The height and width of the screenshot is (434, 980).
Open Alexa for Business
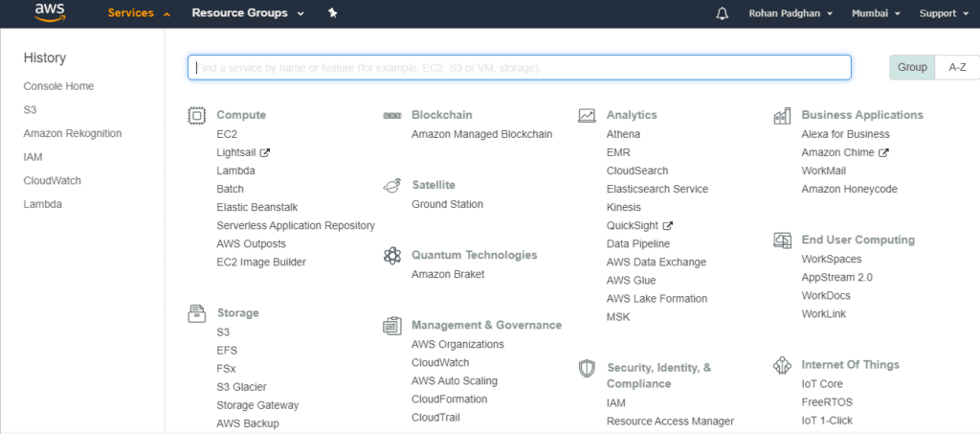point(846,134)
